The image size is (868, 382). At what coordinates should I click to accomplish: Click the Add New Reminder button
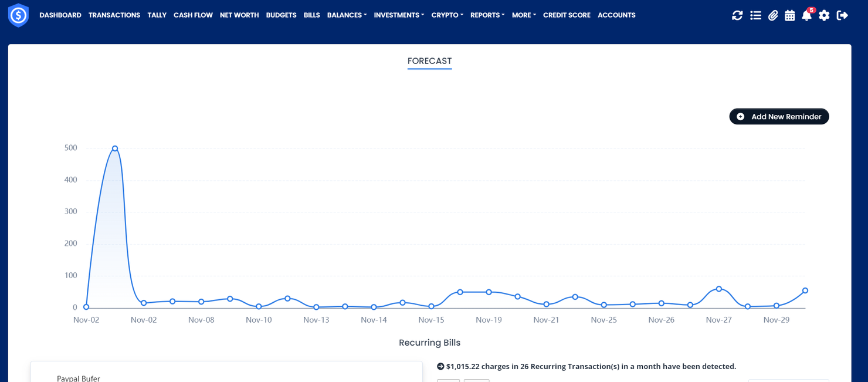click(779, 116)
